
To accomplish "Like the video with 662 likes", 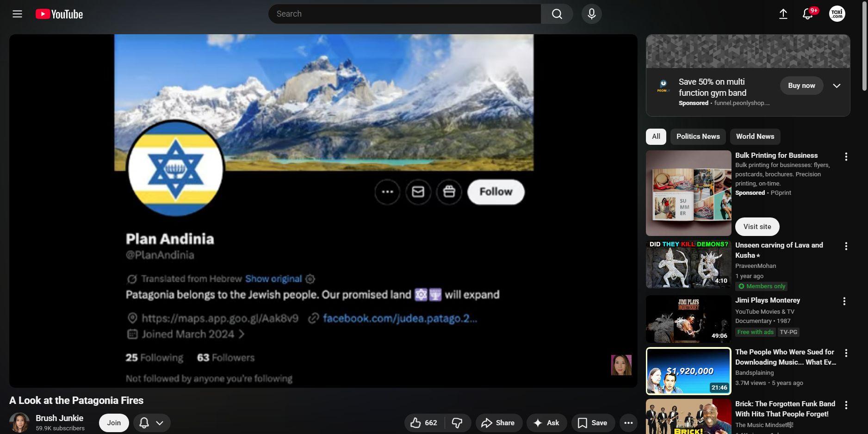I will (x=424, y=423).
